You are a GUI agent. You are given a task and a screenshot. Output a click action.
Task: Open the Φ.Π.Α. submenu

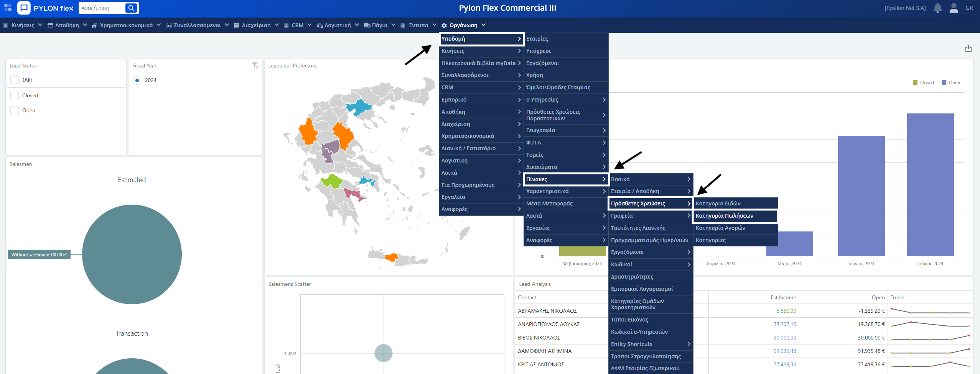566,143
